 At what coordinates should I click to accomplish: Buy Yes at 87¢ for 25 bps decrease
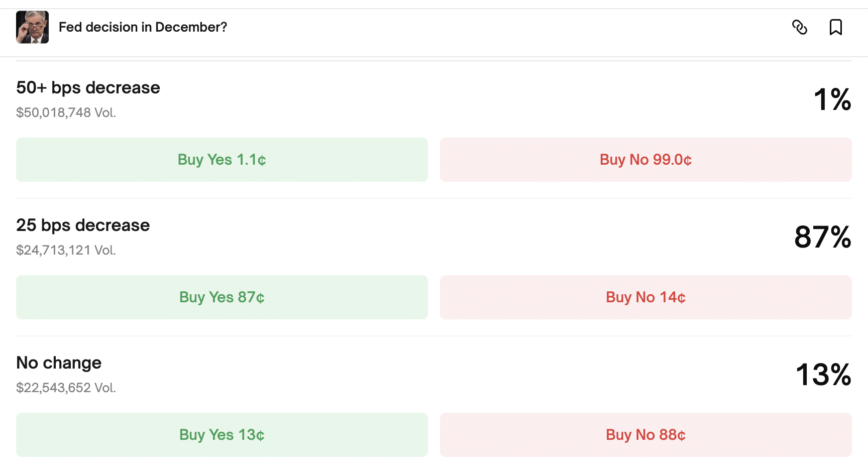point(222,297)
